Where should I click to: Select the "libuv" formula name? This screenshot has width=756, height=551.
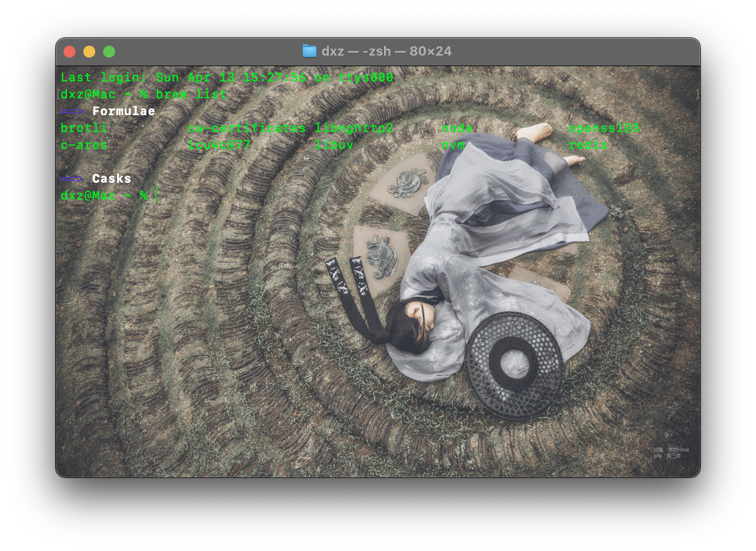tap(334, 145)
